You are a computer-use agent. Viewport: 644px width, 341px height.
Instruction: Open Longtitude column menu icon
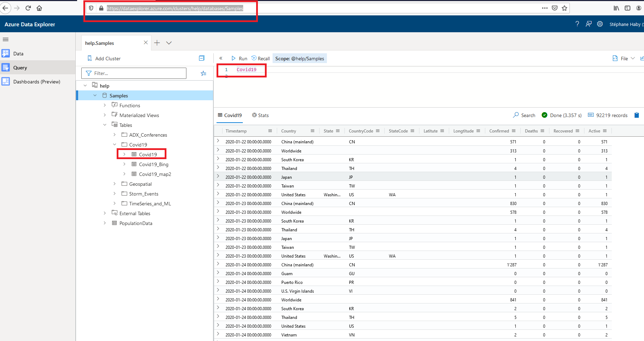click(478, 131)
